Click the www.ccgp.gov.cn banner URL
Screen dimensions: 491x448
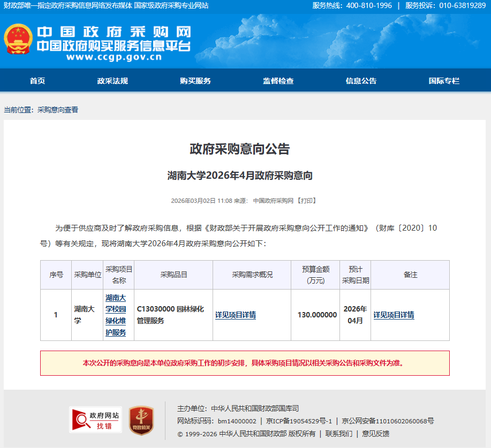[x=114, y=57]
